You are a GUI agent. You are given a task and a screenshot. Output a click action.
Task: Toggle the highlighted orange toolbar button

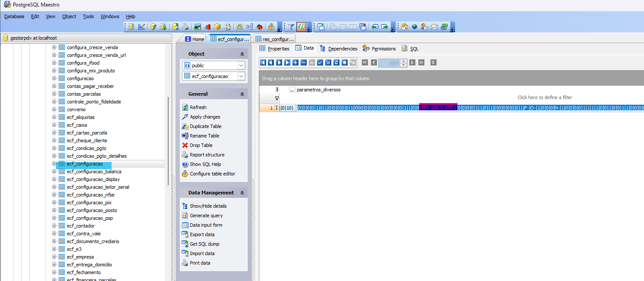pos(301,27)
